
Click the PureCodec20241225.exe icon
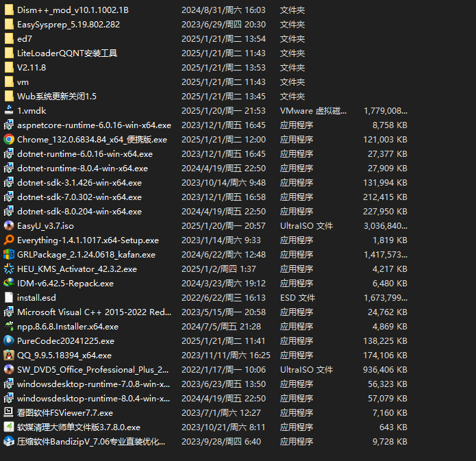pos(9,340)
